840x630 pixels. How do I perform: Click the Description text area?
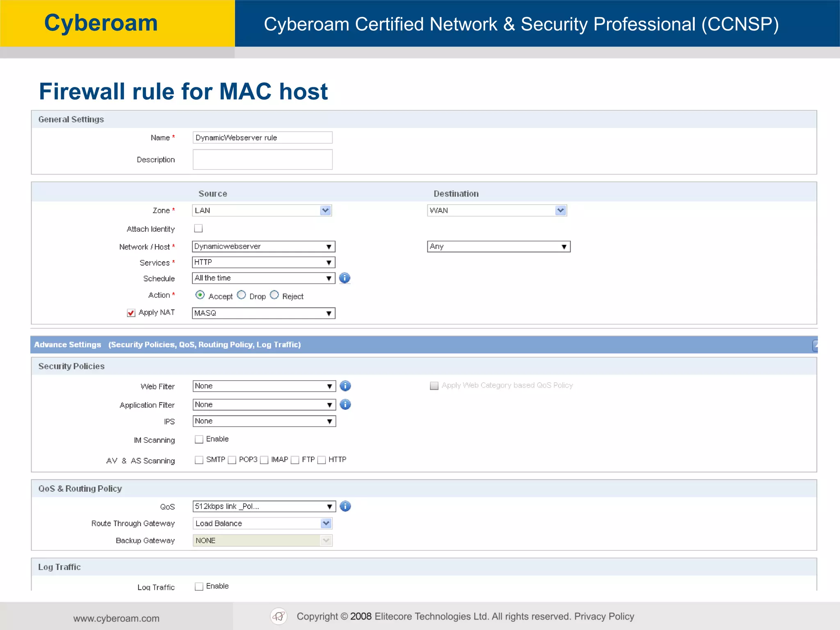click(x=262, y=160)
